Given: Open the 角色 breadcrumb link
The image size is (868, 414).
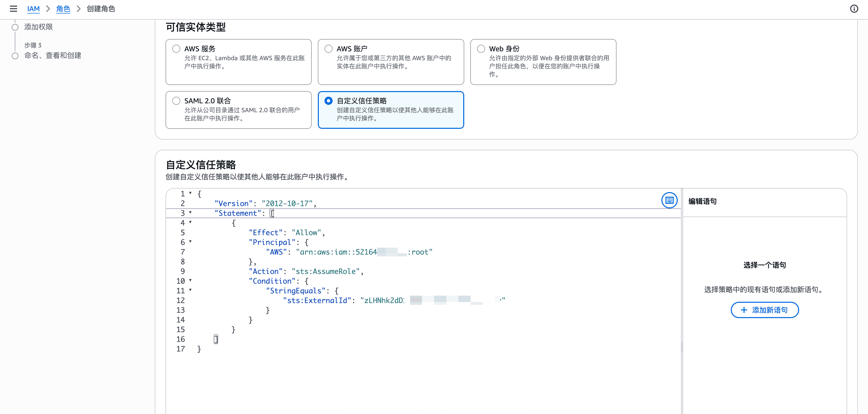Looking at the screenshot, I should point(63,9).
